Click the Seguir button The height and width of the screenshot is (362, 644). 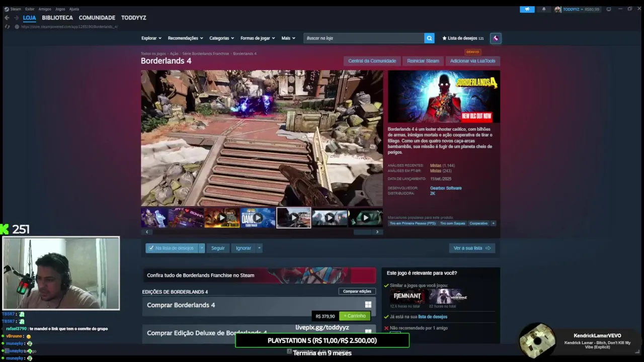[218, 248]
